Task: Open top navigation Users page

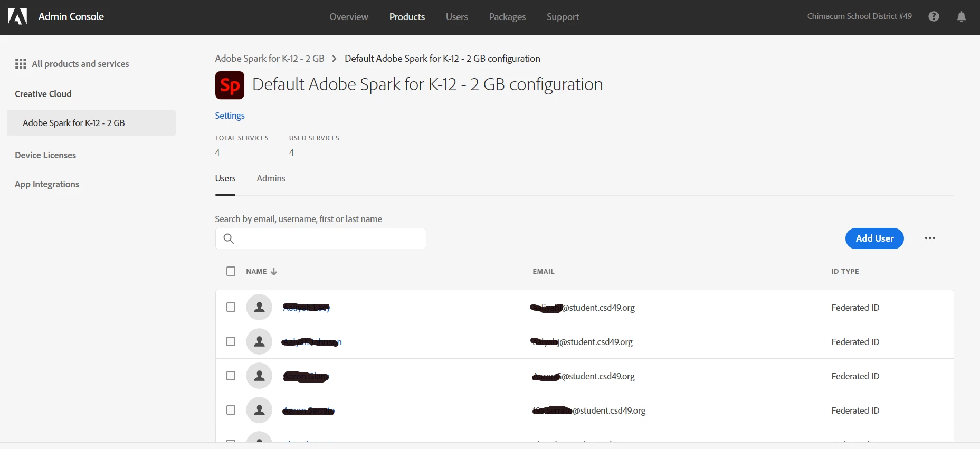Action: [456, 17]
